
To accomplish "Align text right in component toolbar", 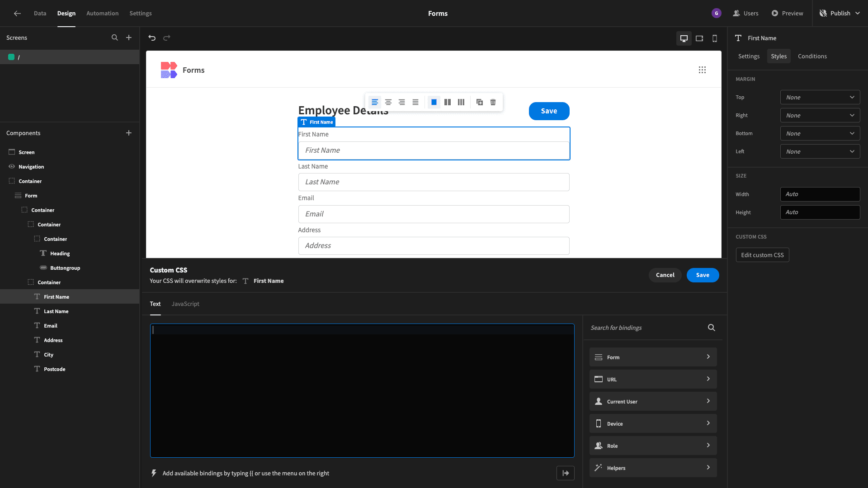I will click(x=402, y=102).
